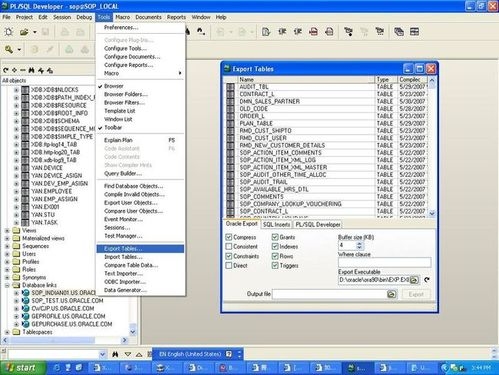Select the AUDIT_TBL row in table list
The image size is (499, 375).
325,87
